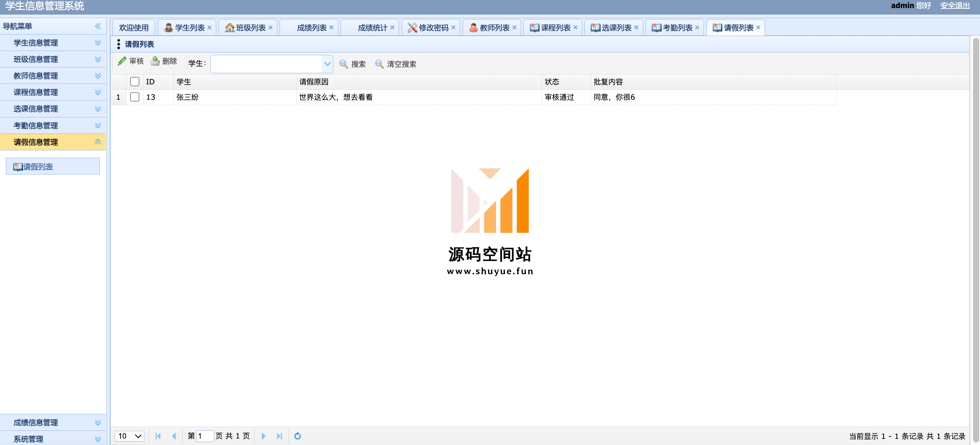Go to previous page arrow
Screen dimensions: 980x445
[174, 436]
